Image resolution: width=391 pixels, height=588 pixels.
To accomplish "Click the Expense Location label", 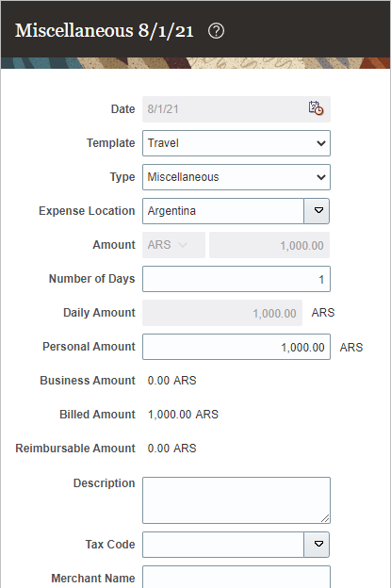I will point(87,211).
